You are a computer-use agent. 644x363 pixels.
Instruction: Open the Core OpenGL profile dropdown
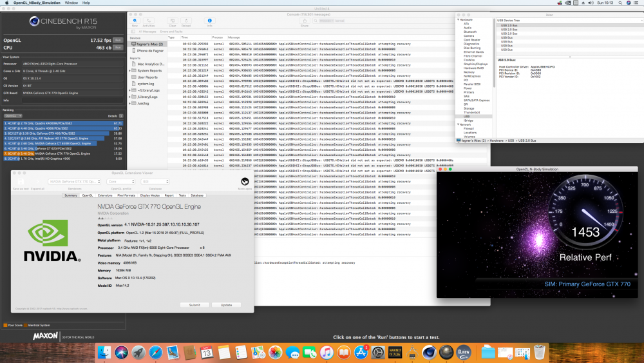pyautogui.click(x=121, y=182)
